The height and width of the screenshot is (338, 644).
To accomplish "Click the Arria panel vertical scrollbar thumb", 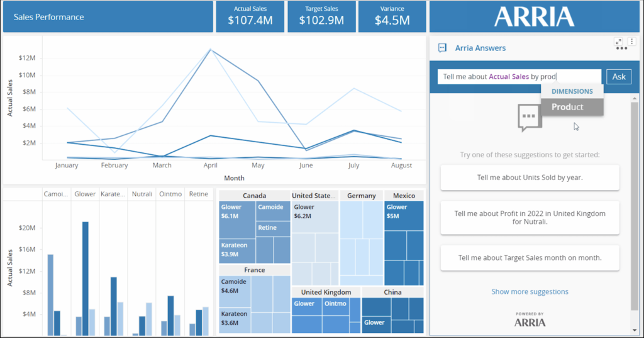I will [635, 206].
